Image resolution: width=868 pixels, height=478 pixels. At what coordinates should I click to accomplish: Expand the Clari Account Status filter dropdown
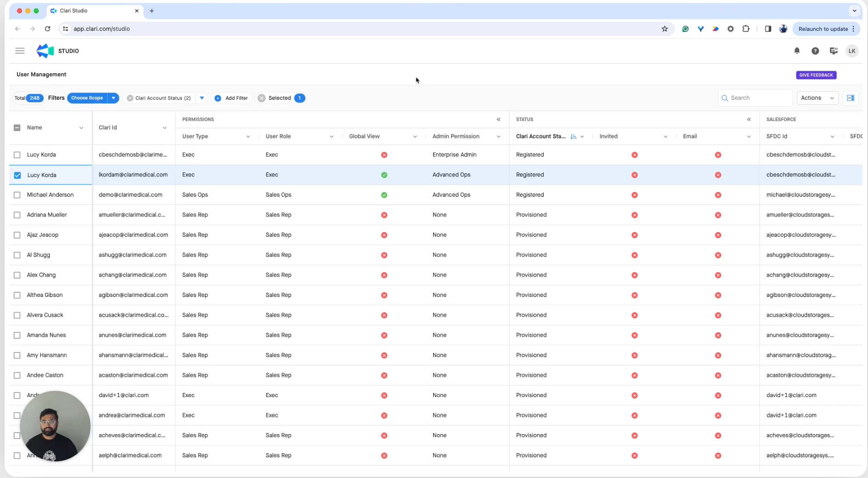(202, 98)
